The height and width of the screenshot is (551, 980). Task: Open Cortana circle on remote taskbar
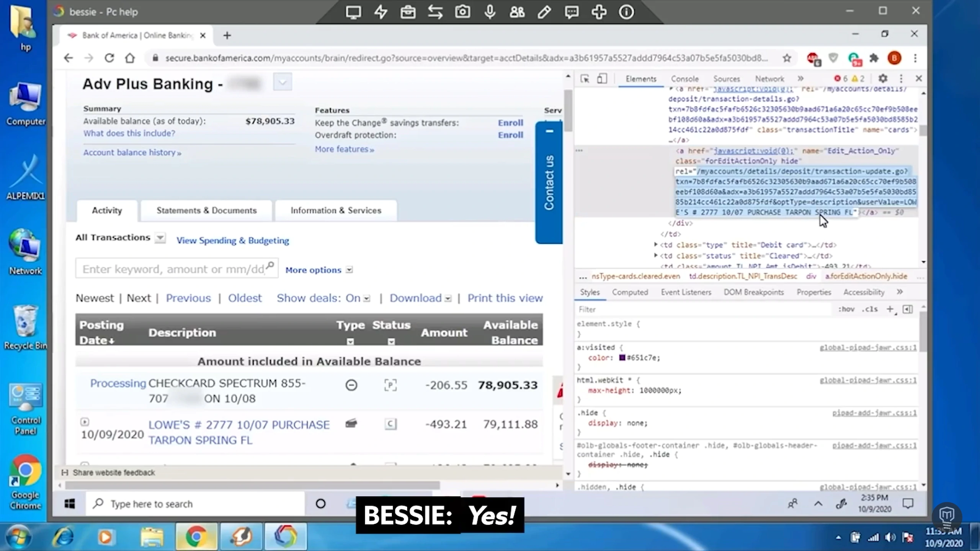click(321, 504)
